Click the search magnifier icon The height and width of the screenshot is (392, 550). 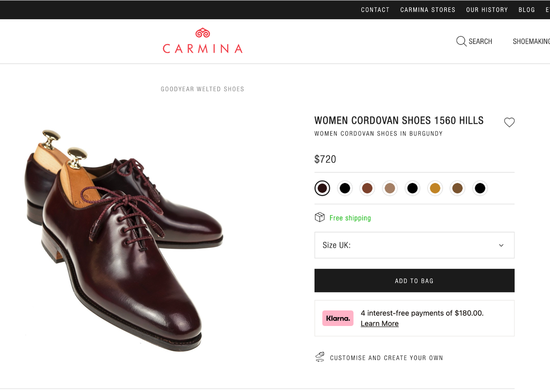461,42
